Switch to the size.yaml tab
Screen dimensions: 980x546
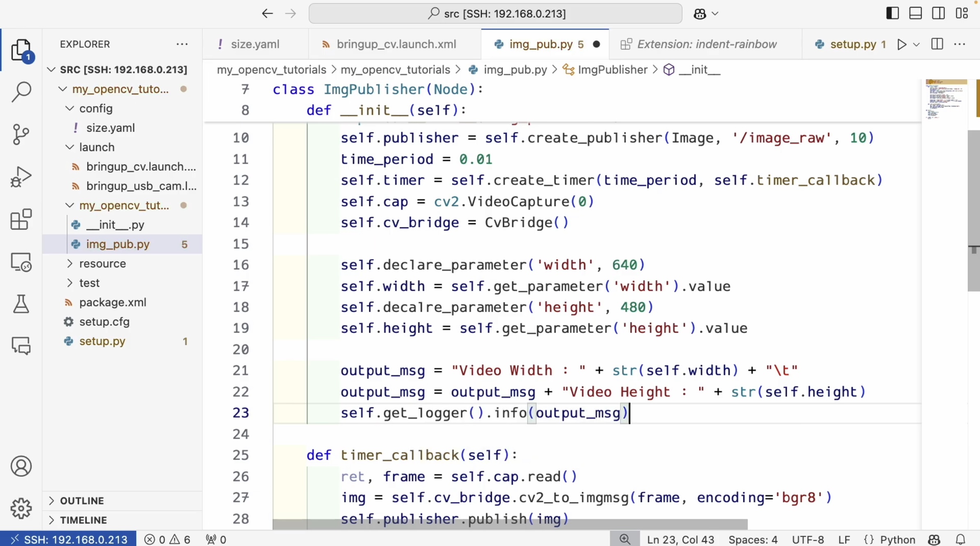[x=255, y=44]
